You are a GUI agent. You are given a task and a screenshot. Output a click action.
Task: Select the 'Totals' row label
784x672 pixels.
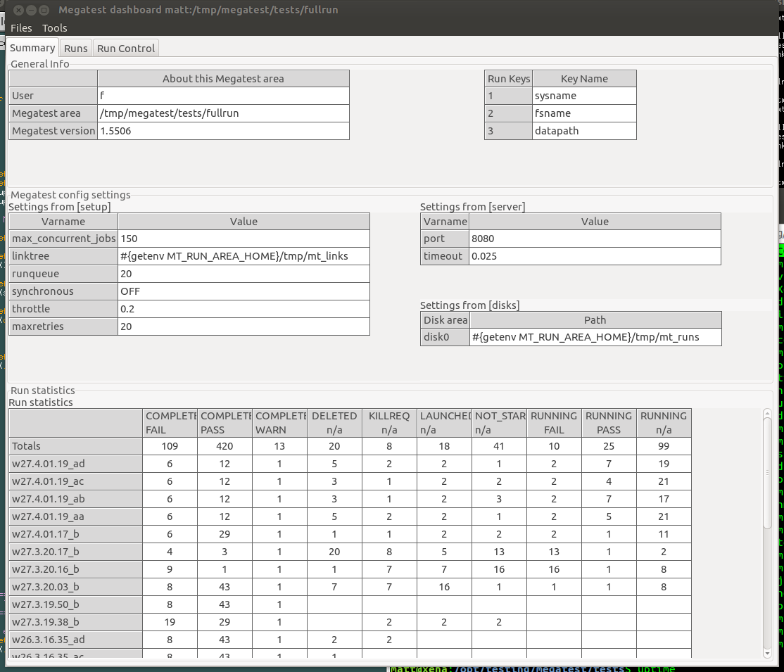[75, 446]
